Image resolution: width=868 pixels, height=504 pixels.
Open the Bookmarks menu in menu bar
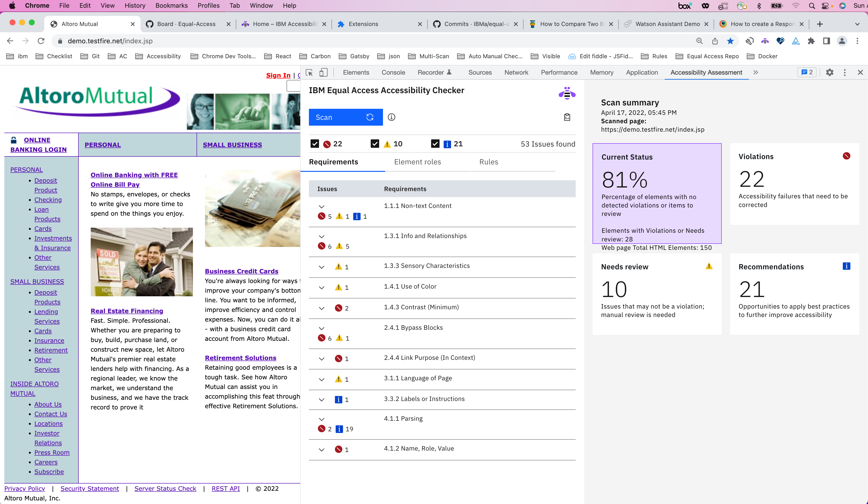point(171,6)
